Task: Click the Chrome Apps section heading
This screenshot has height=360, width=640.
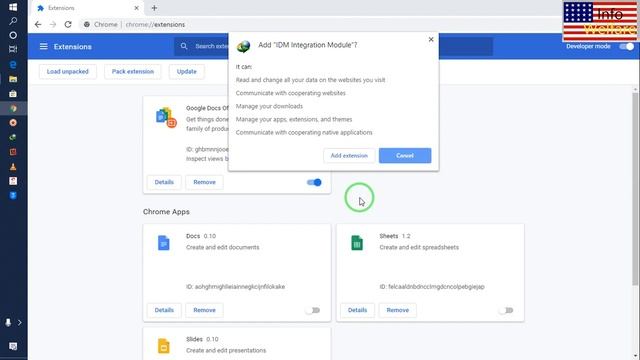Action: [x=166, y=212]
